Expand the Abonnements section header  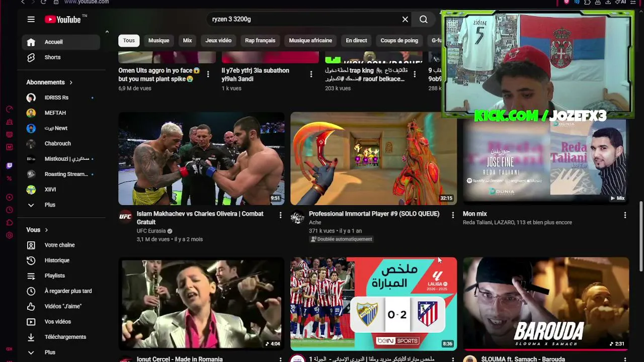50,82
